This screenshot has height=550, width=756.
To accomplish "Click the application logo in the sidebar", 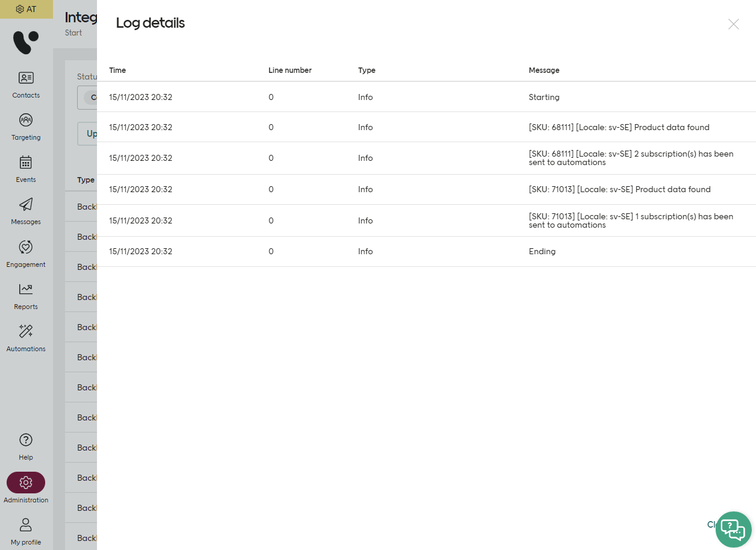I will point(25,42).
